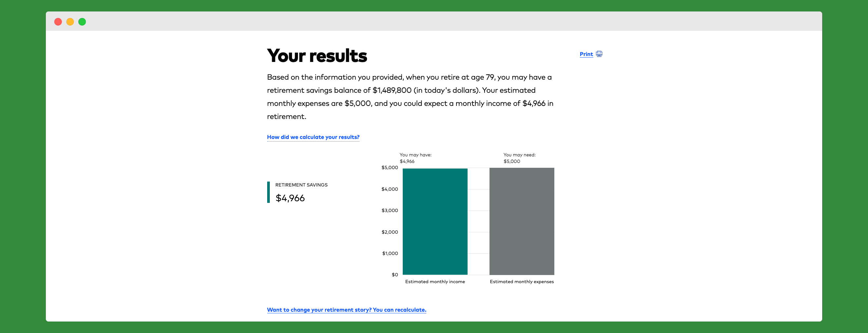Click the 'Estimated monthly income' axis label
The height and width of the screenshot is (333, 868).
(x=435, y=282)
